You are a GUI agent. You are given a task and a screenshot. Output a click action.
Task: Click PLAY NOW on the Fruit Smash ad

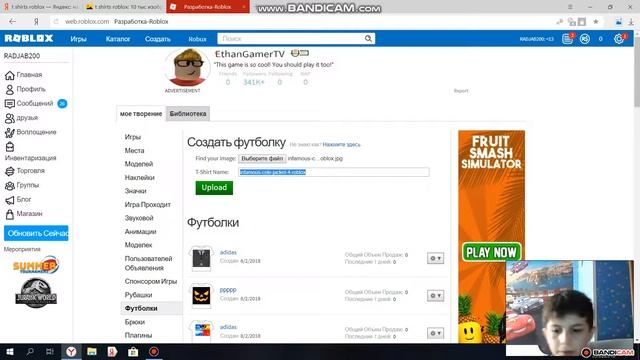click(491, 252)
